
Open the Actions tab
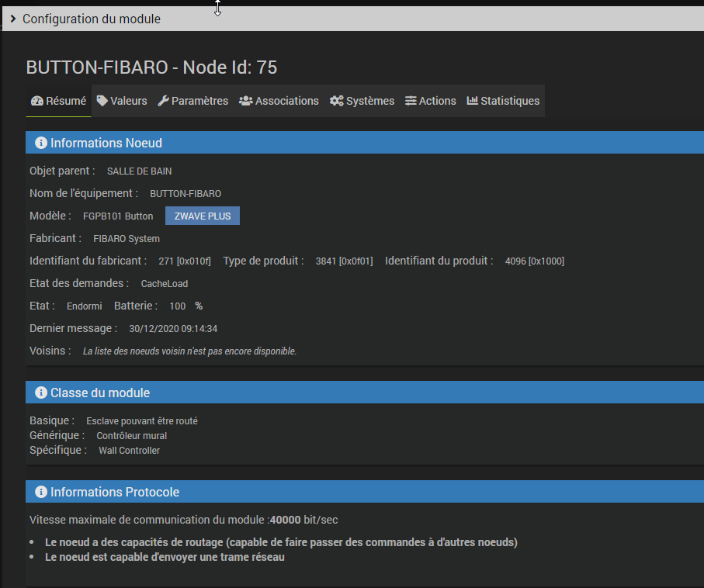coord(431,101)
